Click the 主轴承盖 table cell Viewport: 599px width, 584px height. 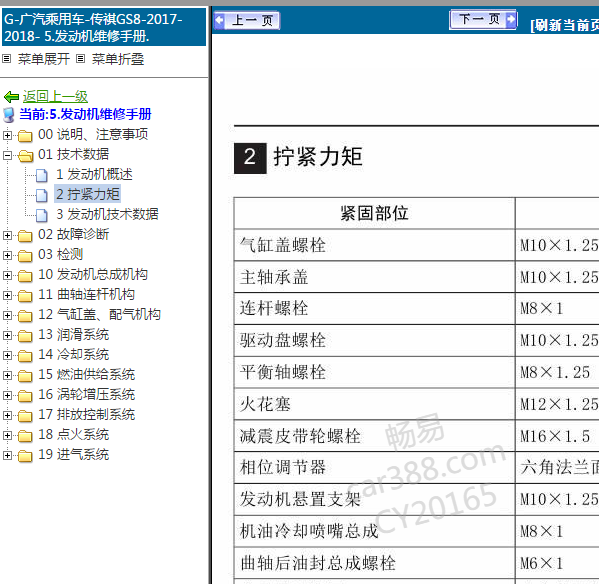coord(374,277)
